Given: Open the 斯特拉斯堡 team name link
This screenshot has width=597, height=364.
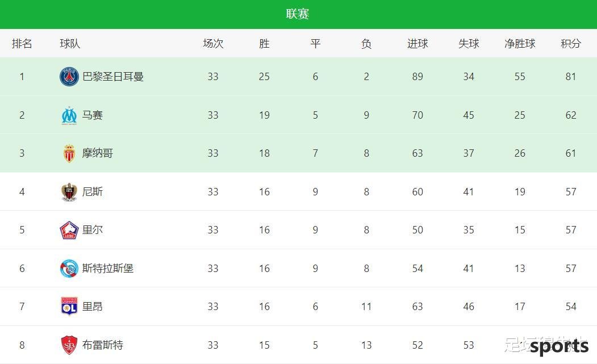Looking at the screenshot, I should pos(108,269).
